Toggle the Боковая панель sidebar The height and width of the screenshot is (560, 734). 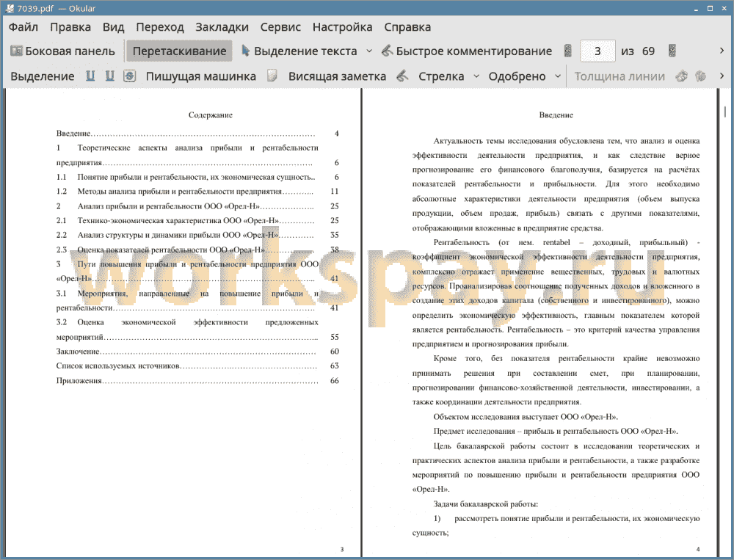click(62, 51)
